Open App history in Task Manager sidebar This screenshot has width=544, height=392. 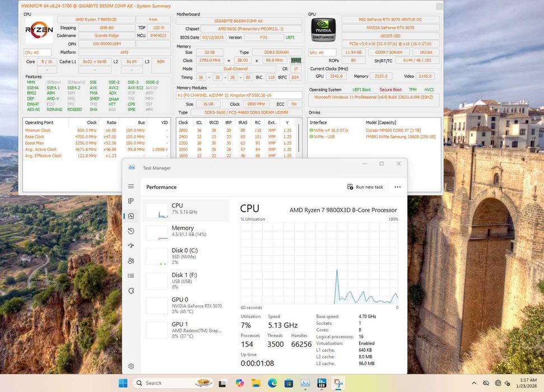click(x=131, y=231)
